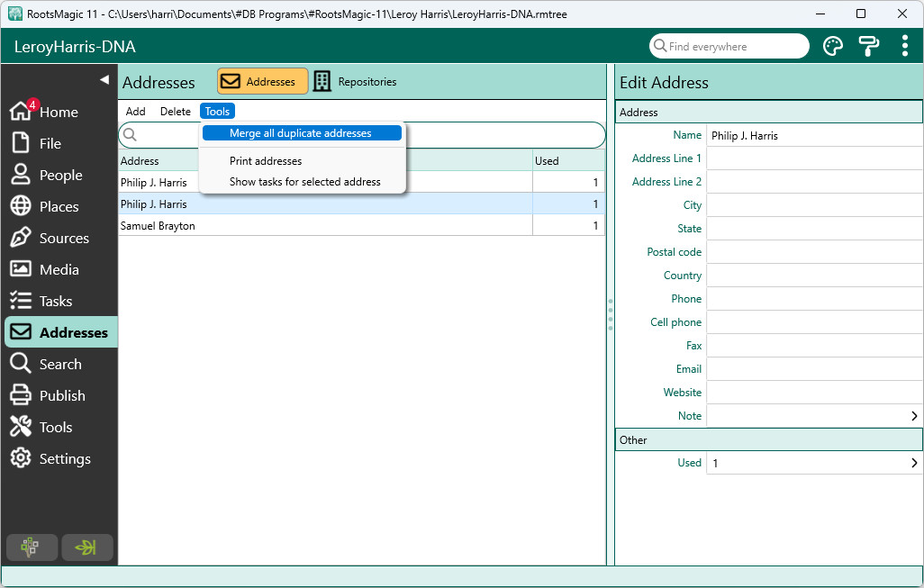The image size is (924, 588).
Task: Switch to the Addresses tab button
Action: click(262, 81)
